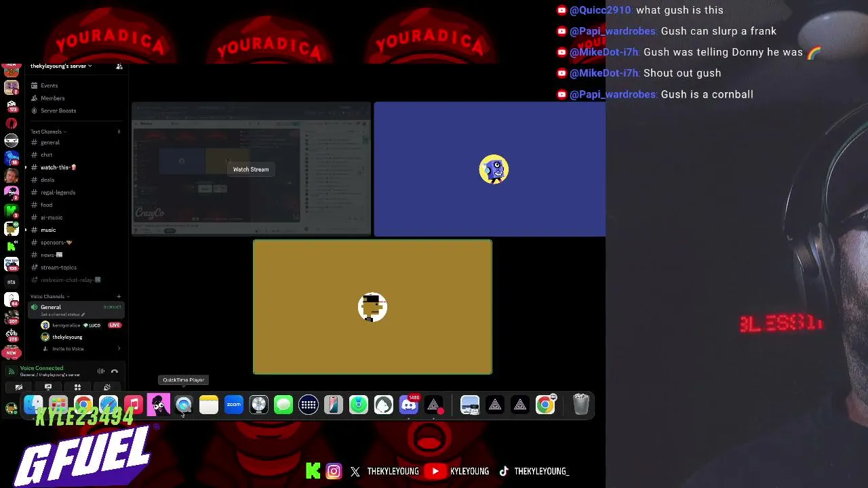Open the server with the 307 badge
This screenshot has width=868, height=488.
pos(12,317)
